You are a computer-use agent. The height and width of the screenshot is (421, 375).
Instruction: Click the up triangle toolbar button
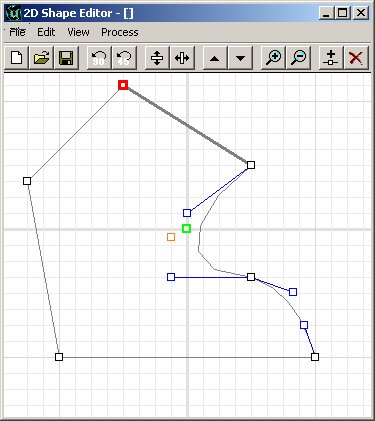[x=215, y=58]
